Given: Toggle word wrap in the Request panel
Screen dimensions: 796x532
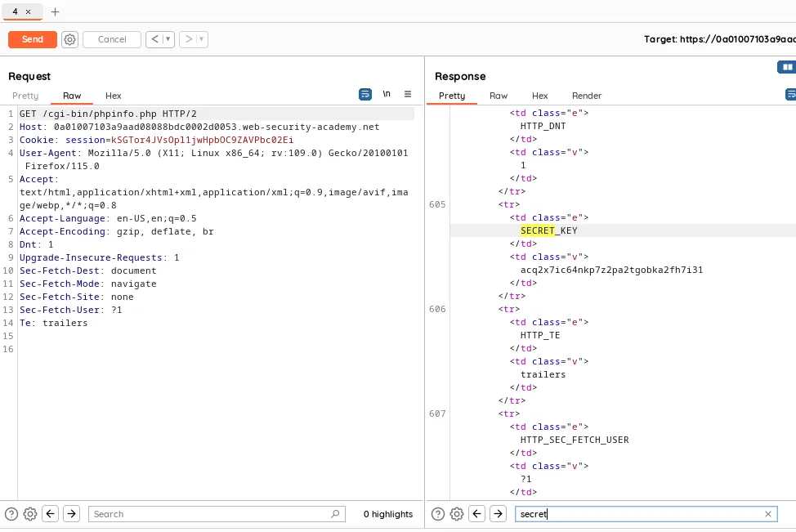Looking at the screenshot, I should [365, 95].
